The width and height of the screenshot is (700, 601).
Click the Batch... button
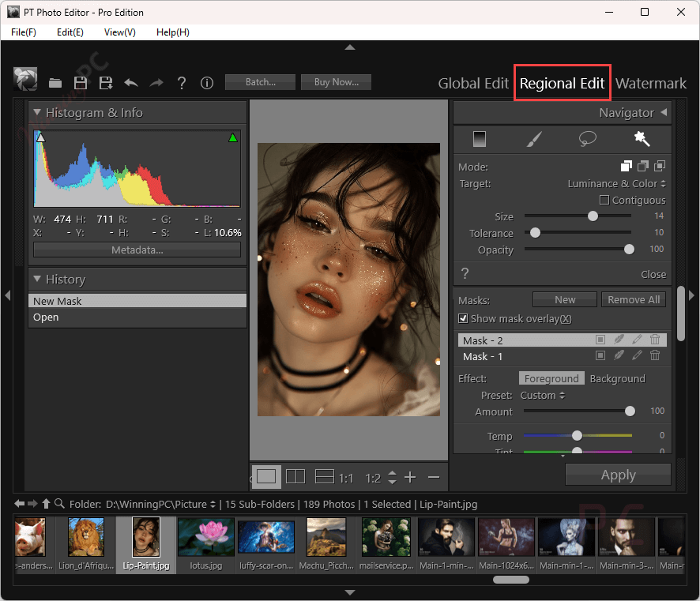(260, 82)
